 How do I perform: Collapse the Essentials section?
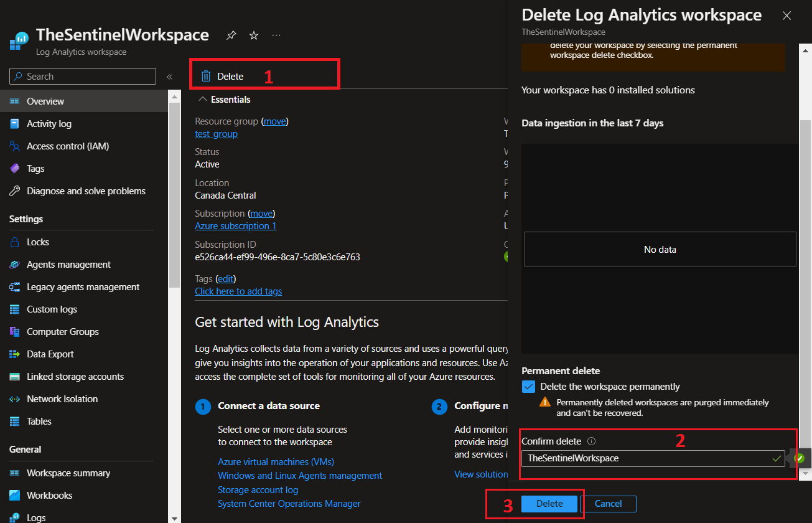[202, 99]
